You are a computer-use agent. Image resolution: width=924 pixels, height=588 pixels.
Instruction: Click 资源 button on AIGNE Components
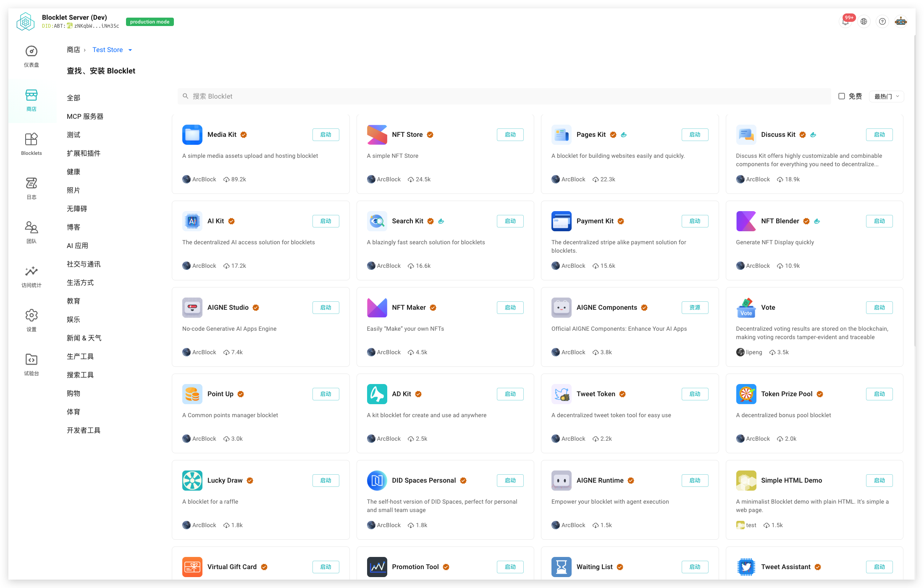[x=695, y=308]
